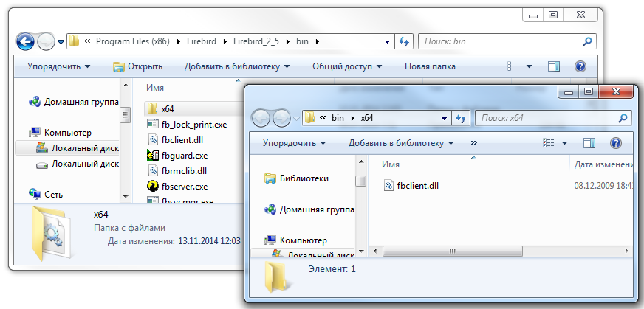This screenshot has width=644, height=309.
Task: Click the Новая папка button
Action: 430,66
